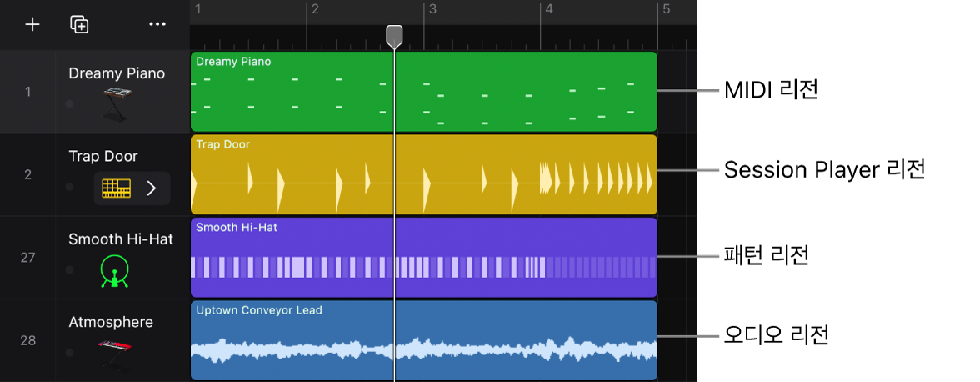This screenshot has width=980, height=382.
Task: Select the yellow Trap Door region
Action: pyautogui.click(x=423, y=174)
